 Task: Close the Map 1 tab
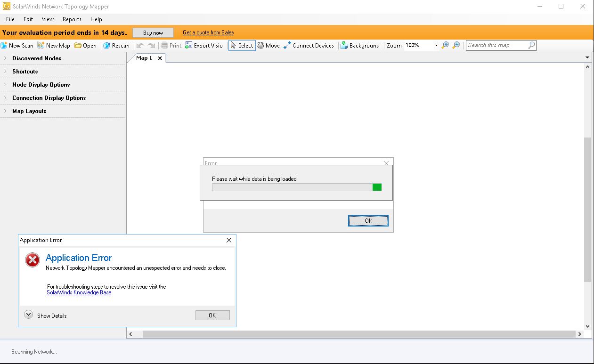point(160,58)
